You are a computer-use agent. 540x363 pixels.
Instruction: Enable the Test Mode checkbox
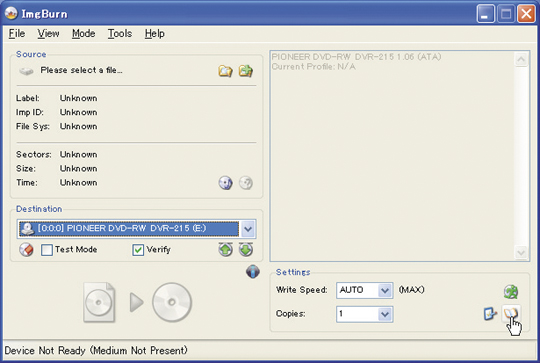(47, 250)
